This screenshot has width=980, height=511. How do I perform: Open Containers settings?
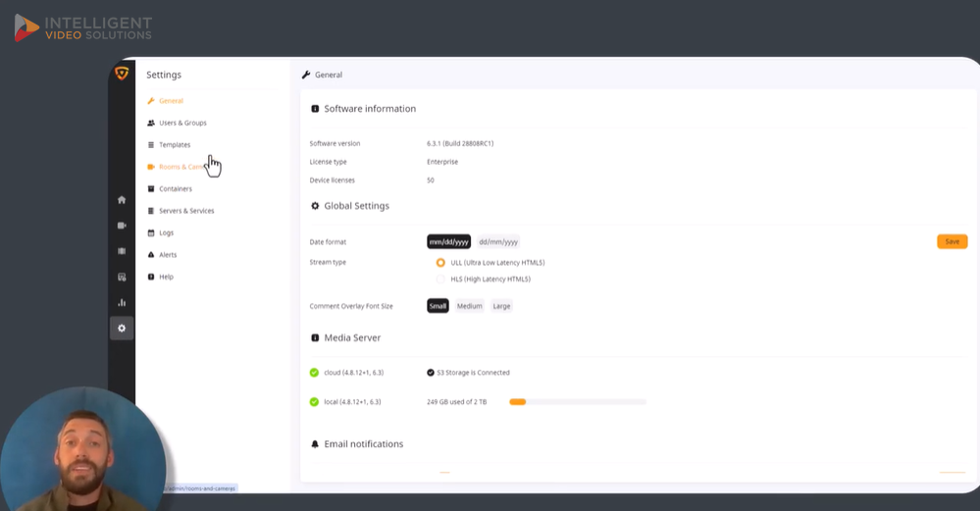click(176, 188)
